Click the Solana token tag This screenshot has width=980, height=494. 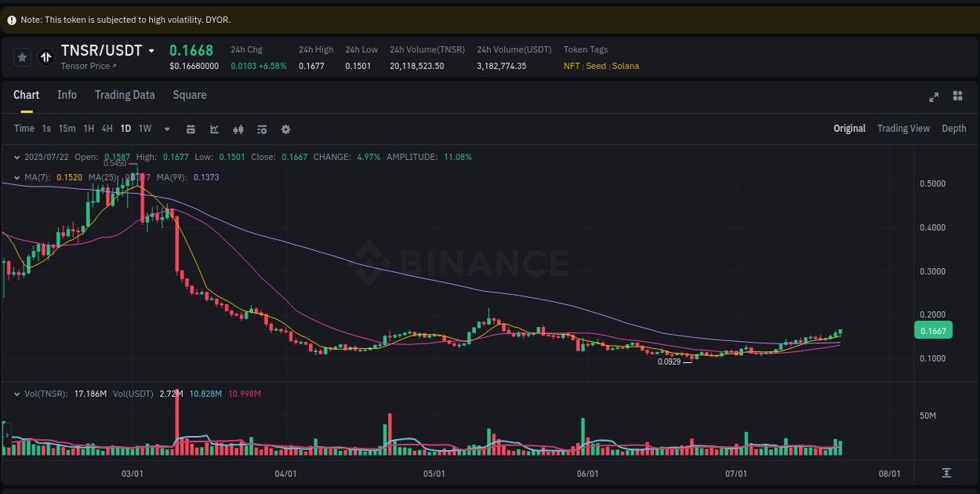point(625,66)
